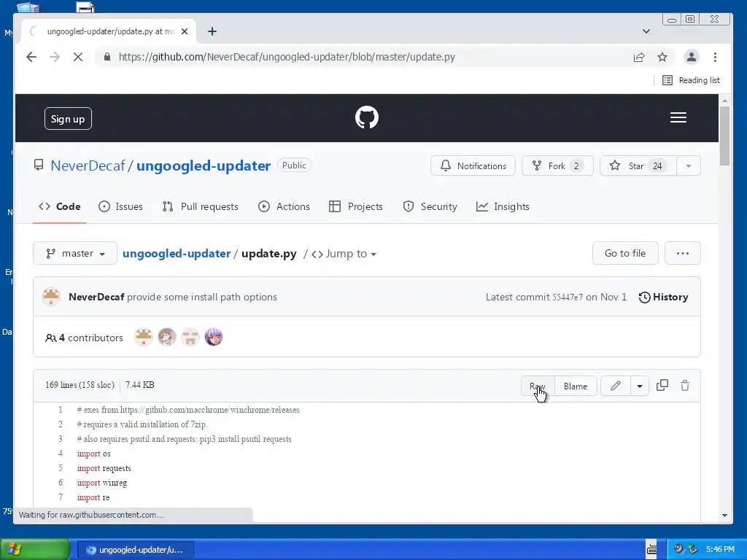
Task: Click the browser forward arrow
Action: (55, 57)
